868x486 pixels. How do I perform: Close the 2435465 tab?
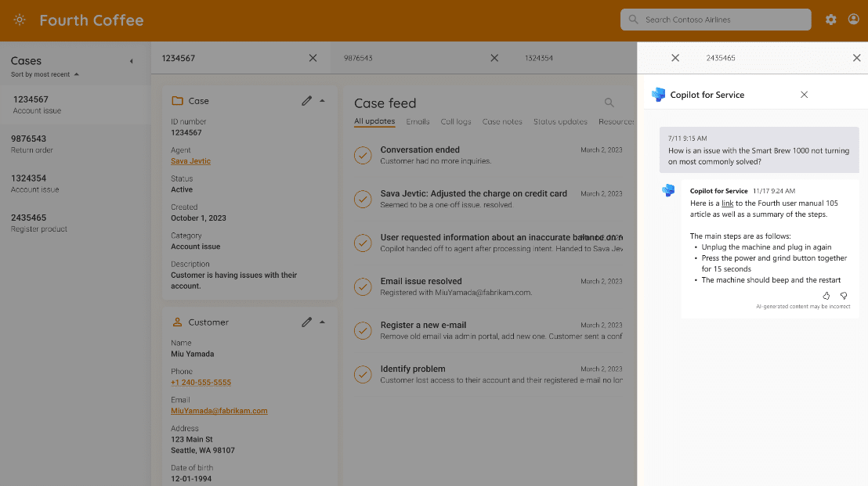856,58
